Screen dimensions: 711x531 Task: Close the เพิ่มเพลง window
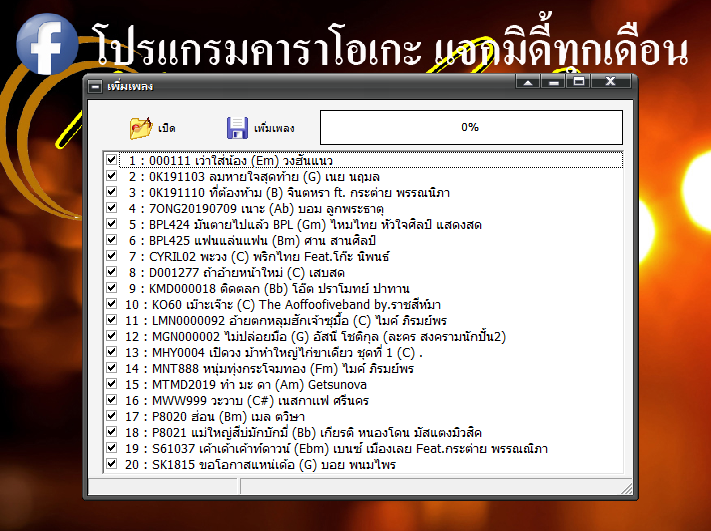coord(611,82)
